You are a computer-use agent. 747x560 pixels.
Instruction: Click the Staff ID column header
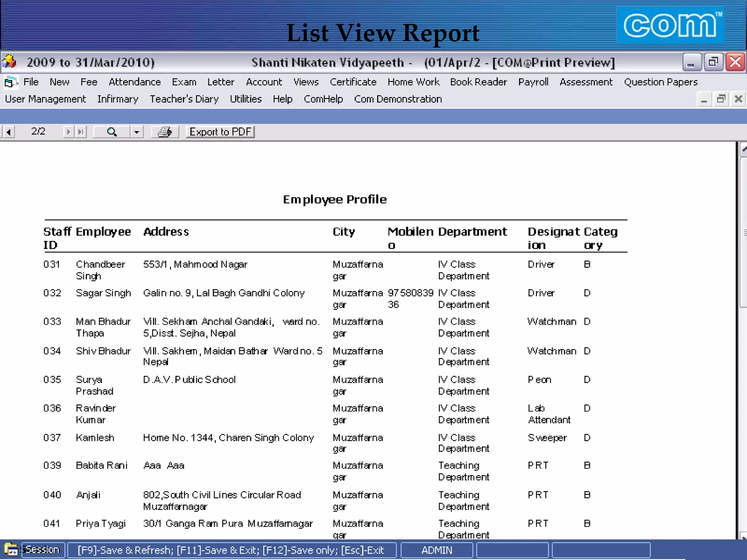click(x=57, y=238)
